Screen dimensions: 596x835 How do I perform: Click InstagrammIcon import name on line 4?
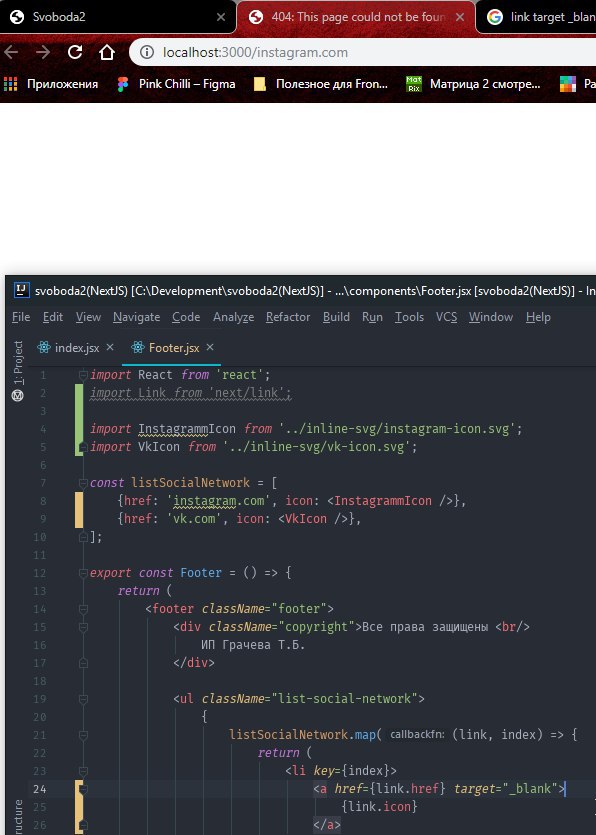(186, 429)
